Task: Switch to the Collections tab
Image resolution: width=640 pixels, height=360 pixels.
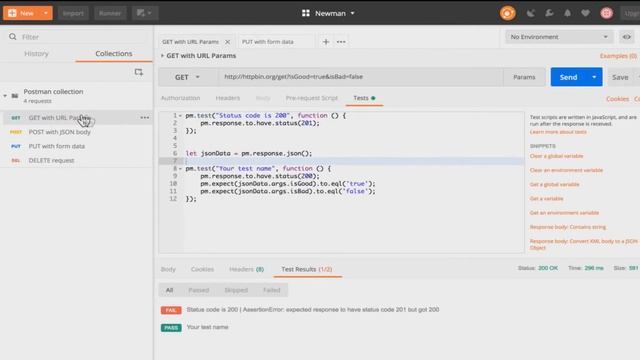Action: [x=113, y=53]
